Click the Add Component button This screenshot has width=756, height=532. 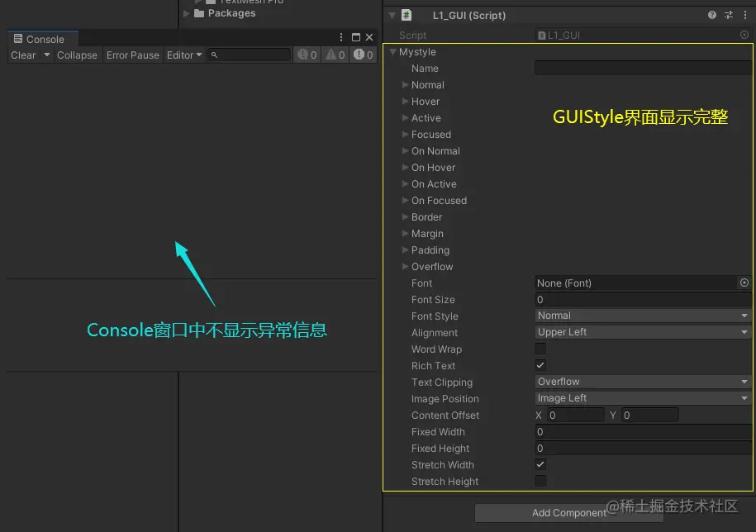click(x=569, y=513)
